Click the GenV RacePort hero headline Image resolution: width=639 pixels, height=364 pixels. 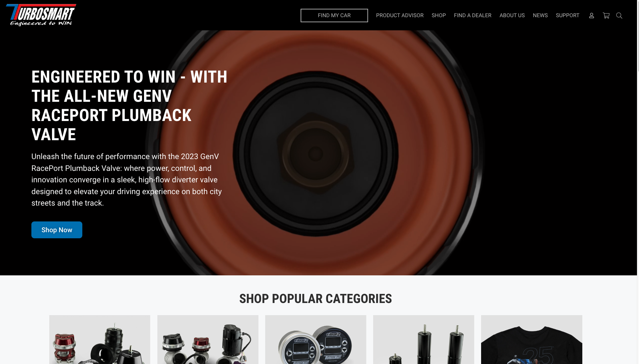[129, 105]
